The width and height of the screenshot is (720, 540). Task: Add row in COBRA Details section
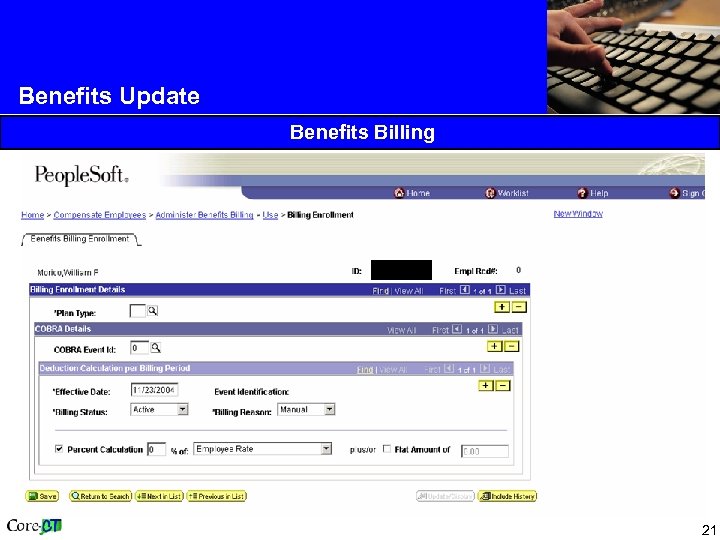point(495,346)
